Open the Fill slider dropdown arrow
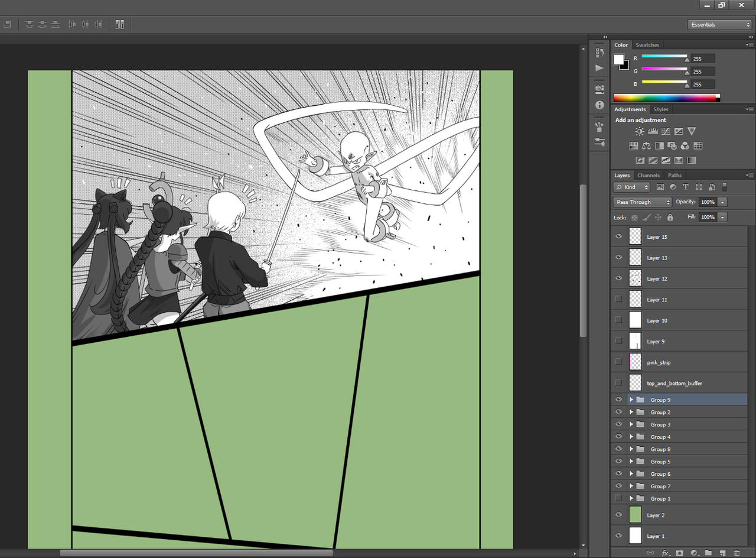 [722, 218]
